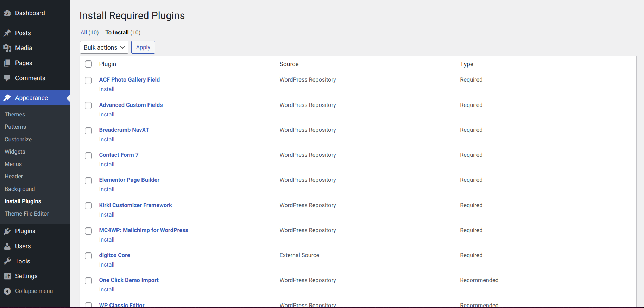Click the Source column header
The image size is (644, 308).
click(x=289, y=64)
